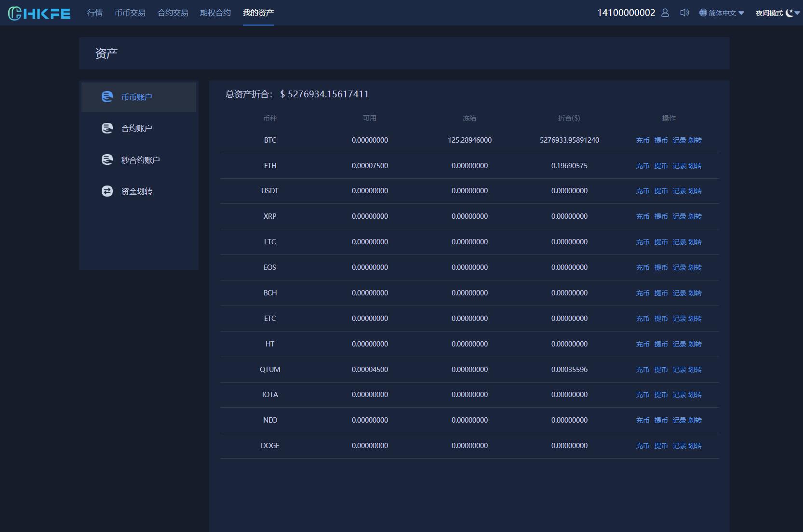Image resolution: width=803 pixels, height=532 pixels.
Task: Click the moon night mode icon
Action: [789, 13]
